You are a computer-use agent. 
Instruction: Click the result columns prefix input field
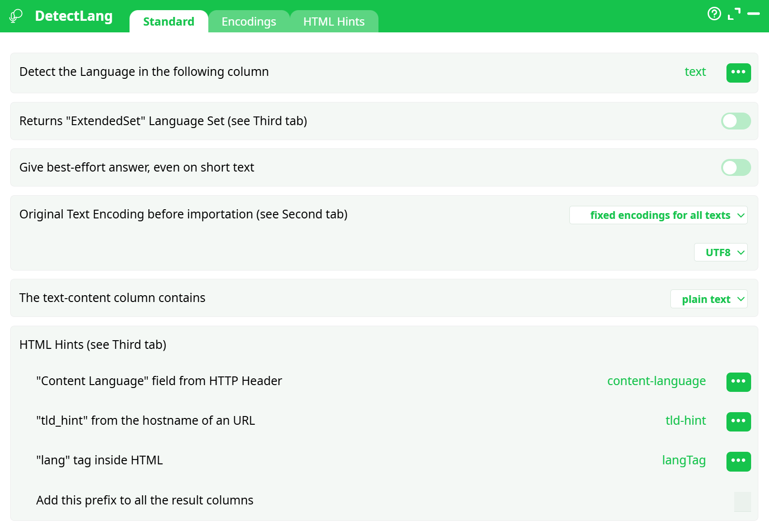[742, 502]
